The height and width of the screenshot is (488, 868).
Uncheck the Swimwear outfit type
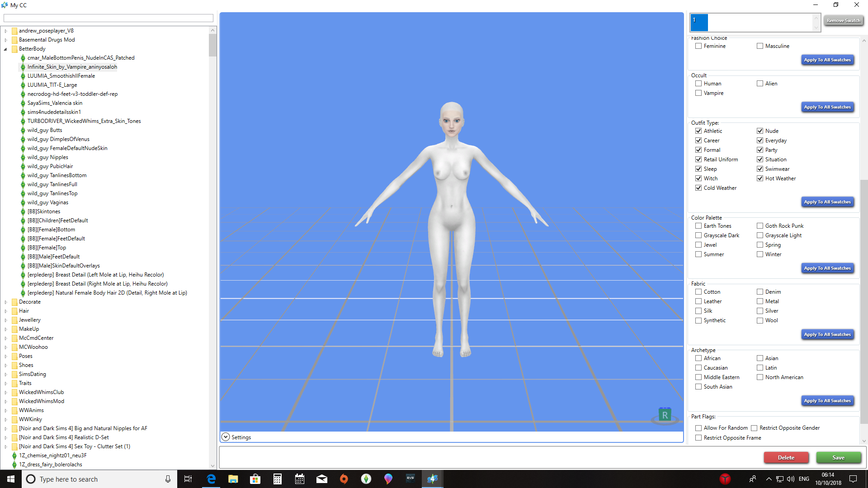(x=760, y=169)
